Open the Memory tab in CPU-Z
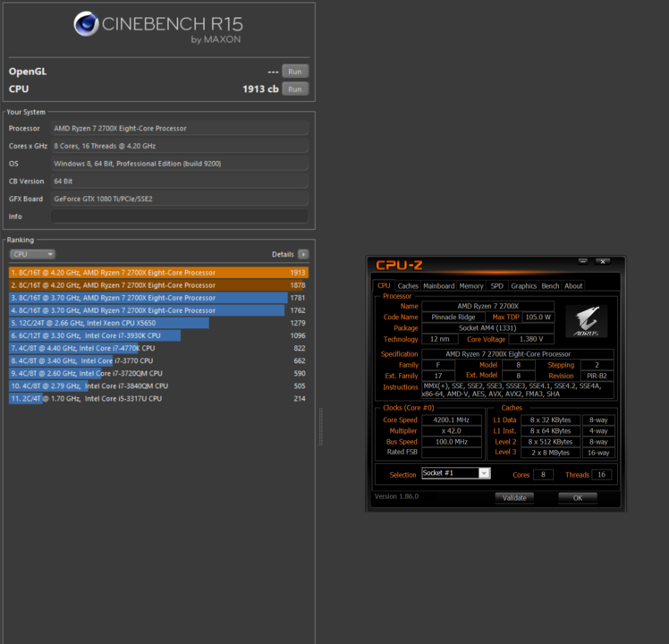Viewport: 669px width, 644px height. [x=471, y=286]
